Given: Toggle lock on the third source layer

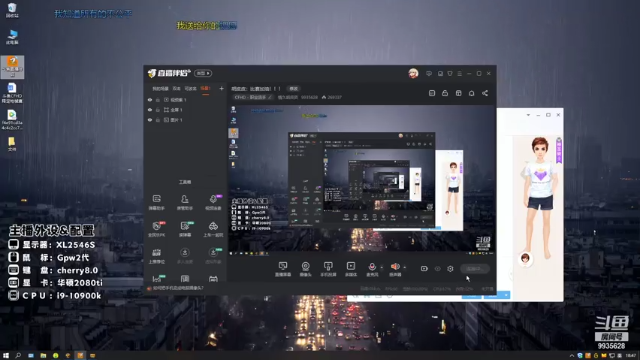Looking at the screenshot, I should coord(158,120).
